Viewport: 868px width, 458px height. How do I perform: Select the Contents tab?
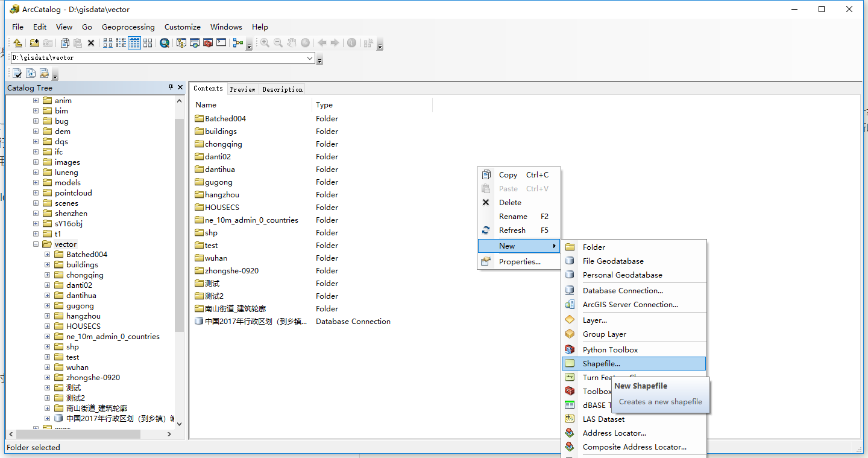click(208, 89)
